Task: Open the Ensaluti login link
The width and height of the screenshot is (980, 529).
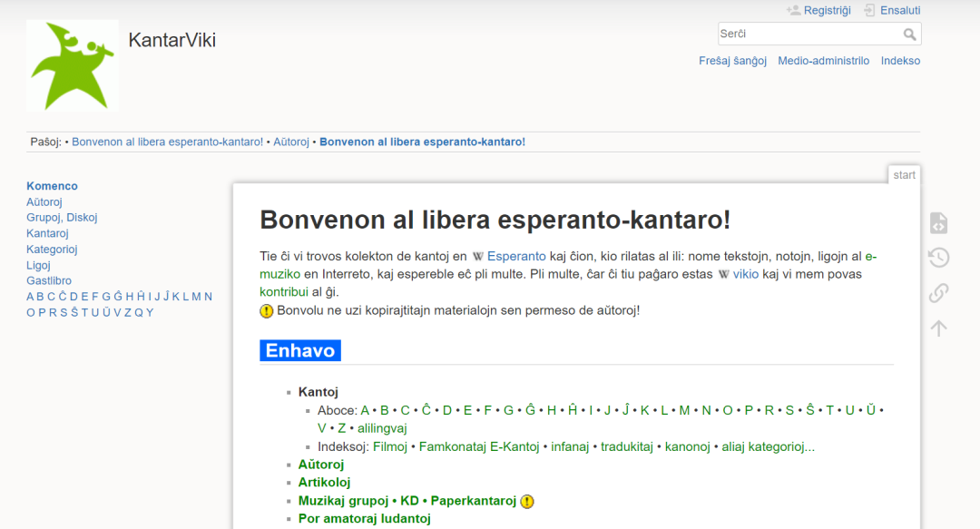Action: pos(900,10)
